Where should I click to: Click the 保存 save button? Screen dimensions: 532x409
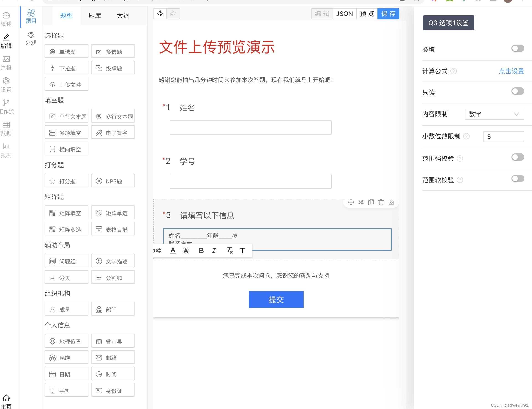pyautogui.click(x=388, y=14)
